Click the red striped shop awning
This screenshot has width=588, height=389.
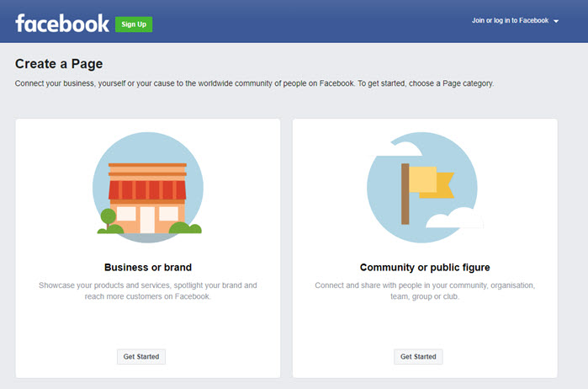(147, 190)
